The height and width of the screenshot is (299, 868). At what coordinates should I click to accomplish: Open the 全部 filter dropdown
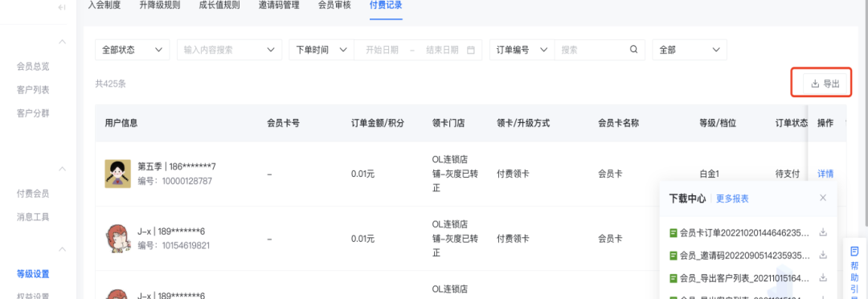pos(690,50)
